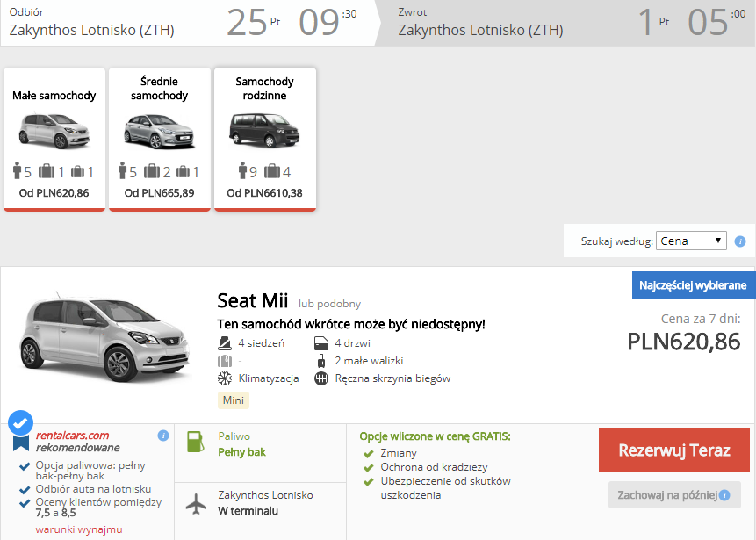Open the Szukaj według Cena dropdown

pyautogui.click(x=691, y=241)
